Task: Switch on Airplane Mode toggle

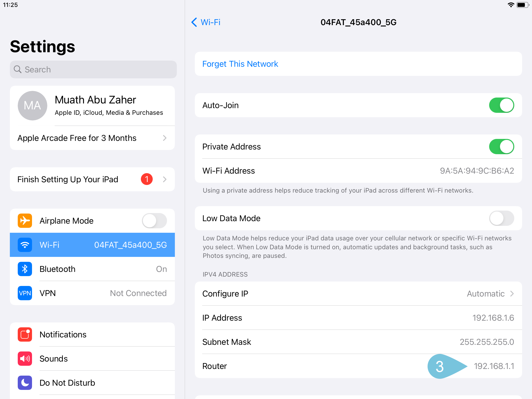Action: coord(154,221)
